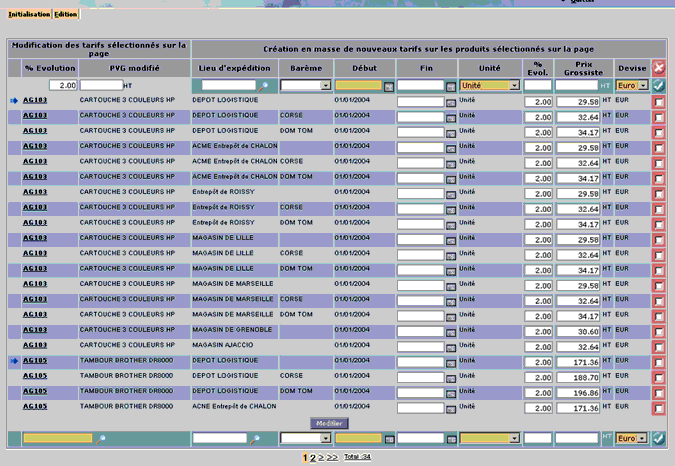Open the top Unité dropdown
Viewport: 675px width, 466px height.
pos(514,85)
